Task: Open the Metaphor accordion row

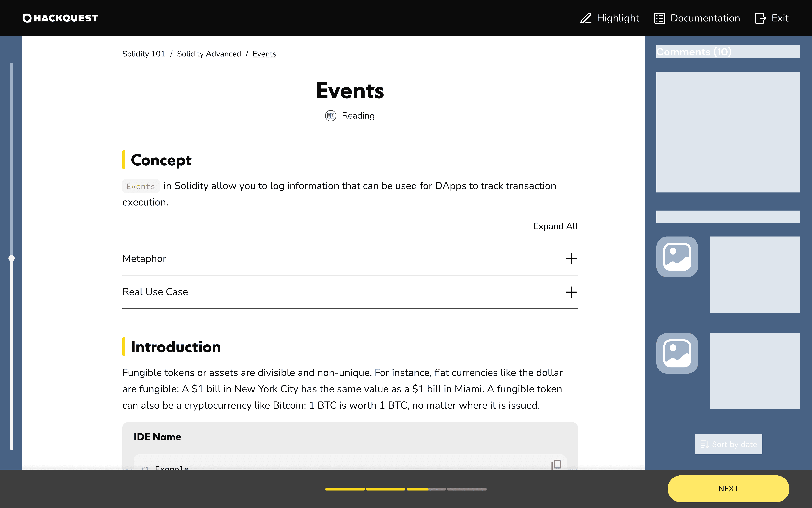Action: click(350, 259)
